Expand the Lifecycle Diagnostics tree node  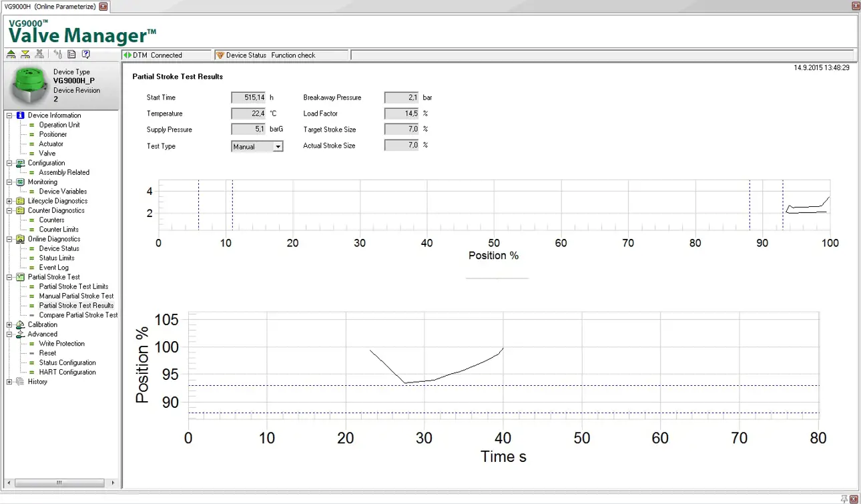[9, 201]
